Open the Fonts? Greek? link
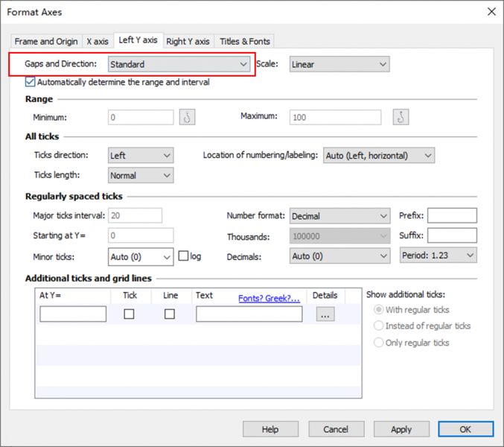The height and width of the screenshot is (447, 504). click(269, 298)
